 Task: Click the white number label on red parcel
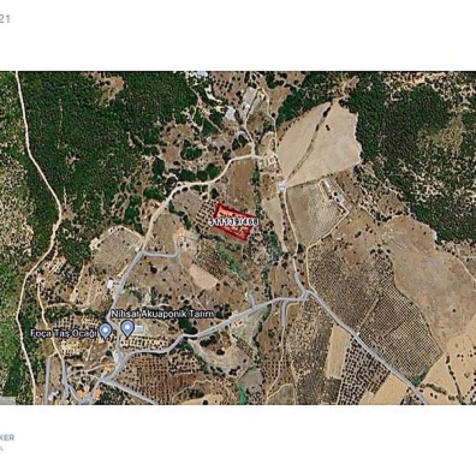pyautogui.click(x=234, y=222)
